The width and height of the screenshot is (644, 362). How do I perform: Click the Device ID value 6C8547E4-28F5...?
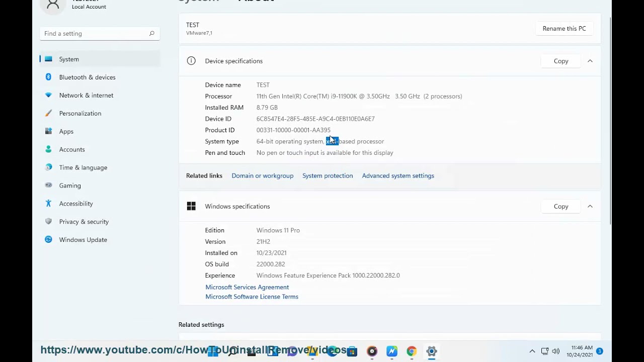[x=315, y=119]
